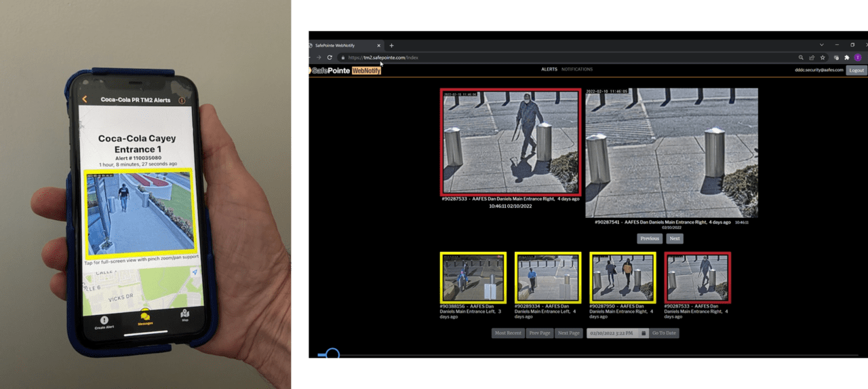This screenshot has width=868, height=389.
Task: Click the browser forward arrow
Action: click(x=319, y=58)
